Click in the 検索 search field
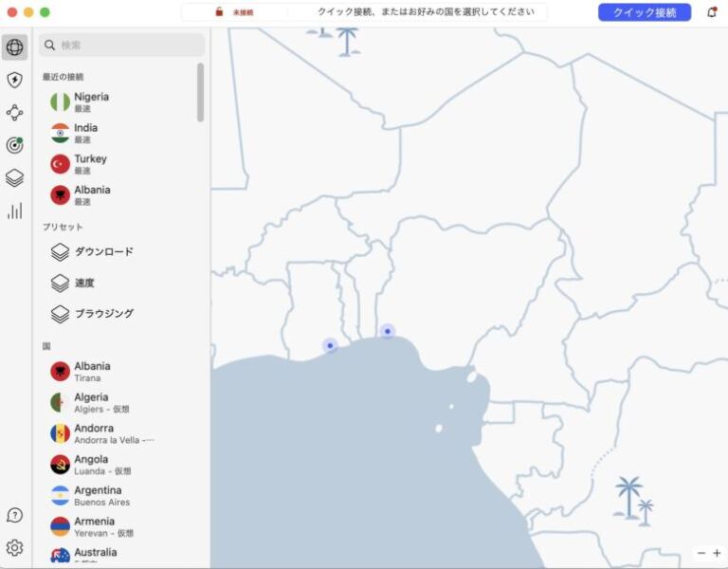The height and width of the screenshot is (569, 728). (123, 45)
